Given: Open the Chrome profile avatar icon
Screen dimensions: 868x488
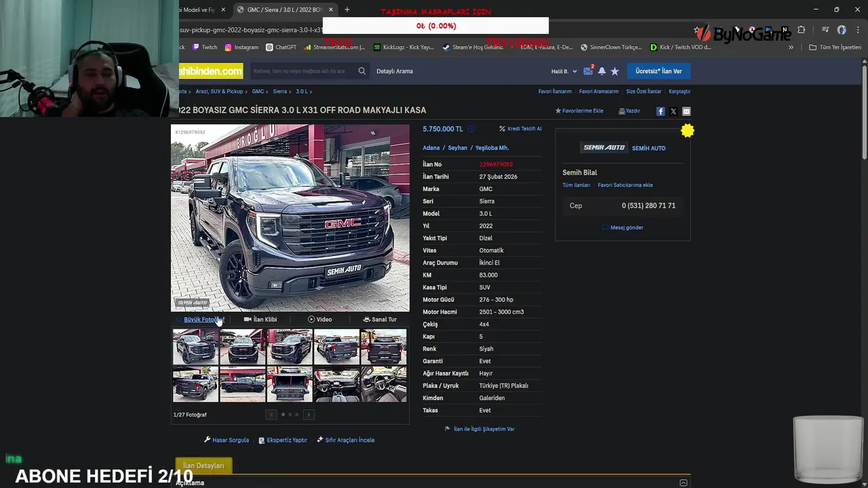Looking at the screenshot, I should click(842, 30).
